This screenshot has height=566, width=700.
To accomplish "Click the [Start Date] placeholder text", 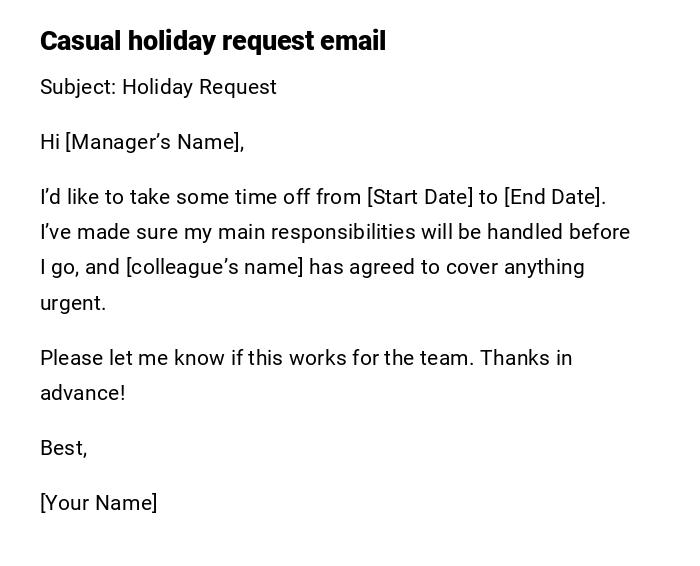I will click(419, 197).
